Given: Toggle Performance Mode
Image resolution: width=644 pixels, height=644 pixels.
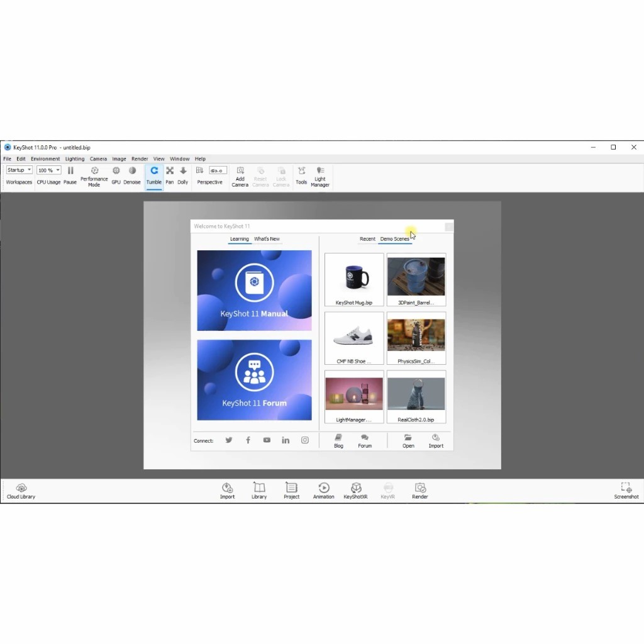Looking at the screenshot, I should (x=94, y=176).
